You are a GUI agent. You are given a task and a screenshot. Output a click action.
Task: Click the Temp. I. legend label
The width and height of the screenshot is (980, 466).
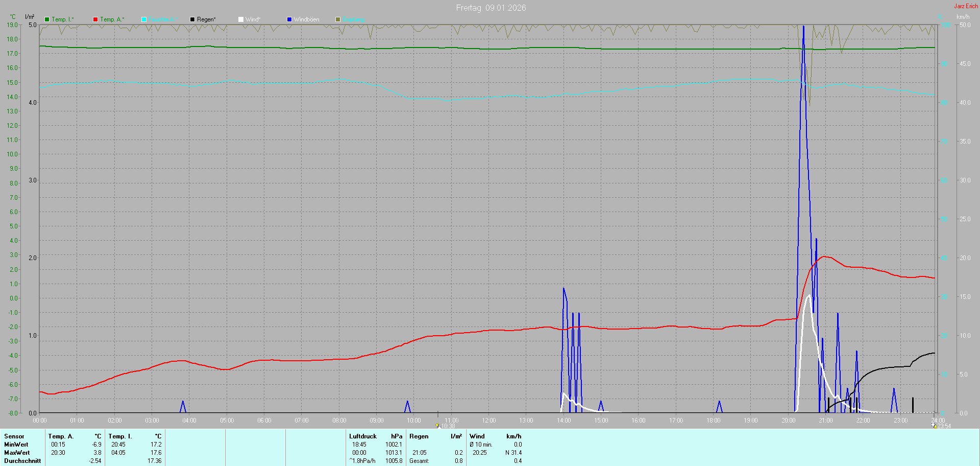62,19
